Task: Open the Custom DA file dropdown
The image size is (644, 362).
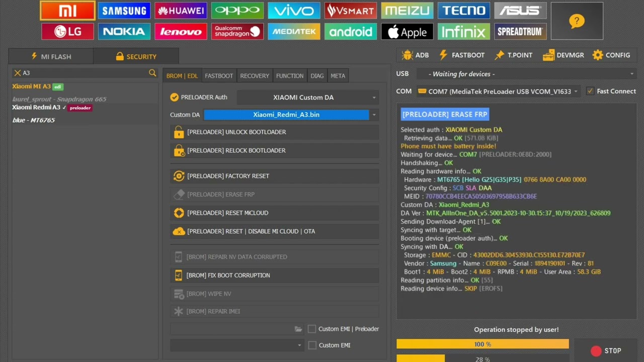Action: (374, 115)
